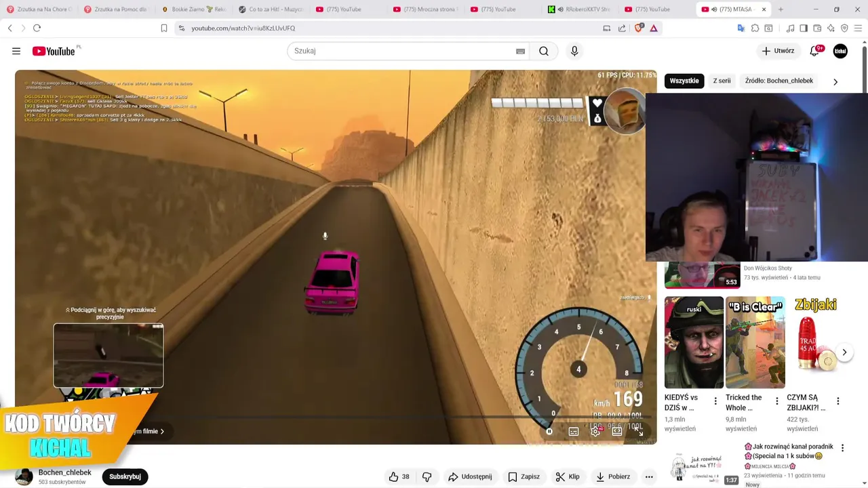Switch to Zrzutka na Na Chore tab

coord(38,9)
